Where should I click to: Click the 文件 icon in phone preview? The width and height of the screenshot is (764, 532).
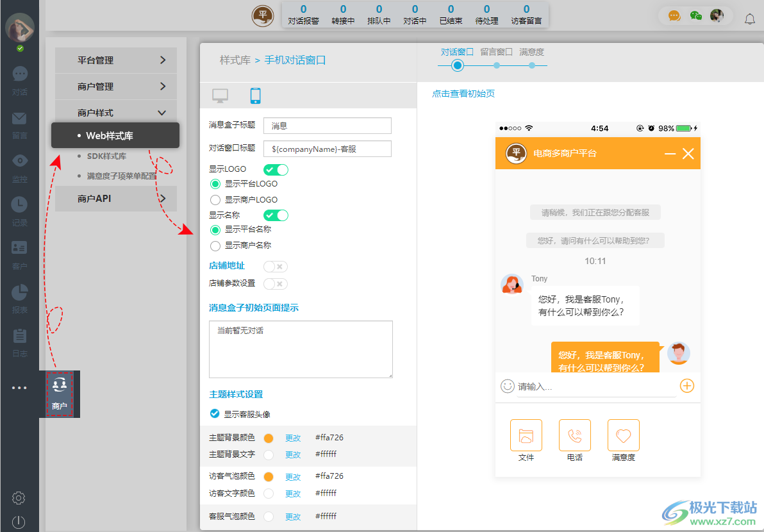526,435
